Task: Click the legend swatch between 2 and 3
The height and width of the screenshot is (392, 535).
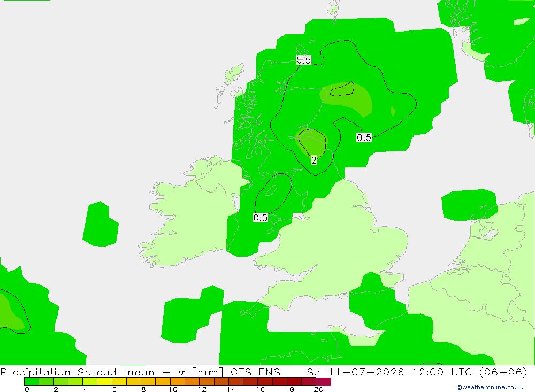Action: pos(61,381)
